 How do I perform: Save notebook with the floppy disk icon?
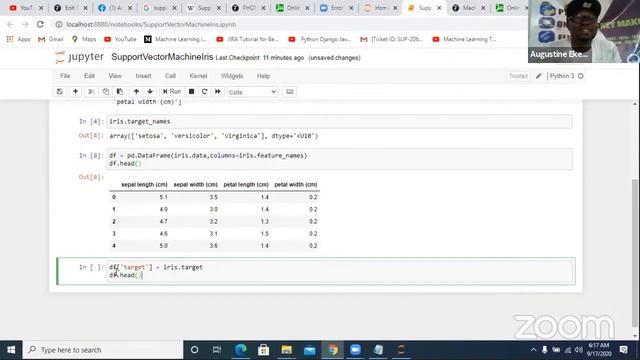(60, 92)
